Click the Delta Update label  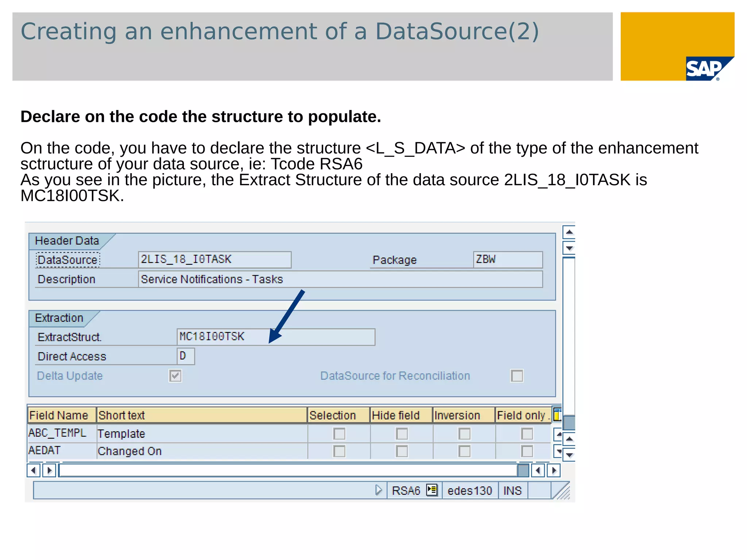point(70,376)
